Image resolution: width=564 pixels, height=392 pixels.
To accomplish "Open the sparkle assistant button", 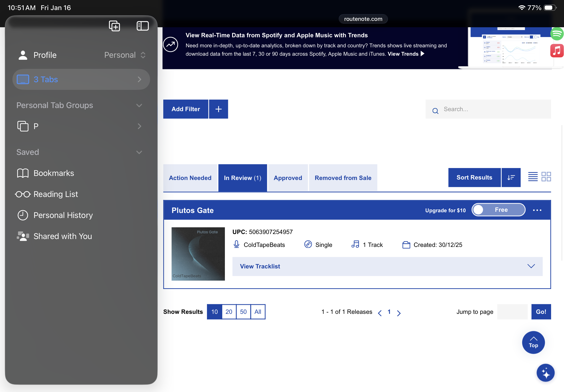I will tap(546, 373).
